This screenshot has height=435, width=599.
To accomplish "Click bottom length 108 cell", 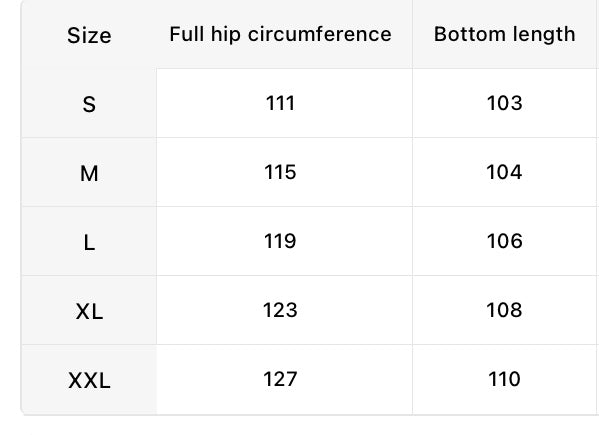I will [x=505, y=310].
